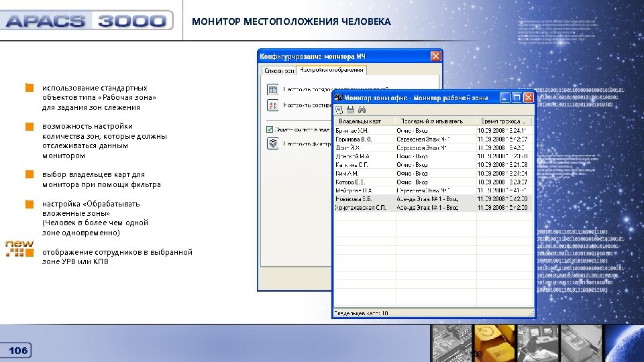The height and width of the screenshot is (362, 644).
Task: Click the monitor window resize grip corner
Action: (x=531, y=314)
